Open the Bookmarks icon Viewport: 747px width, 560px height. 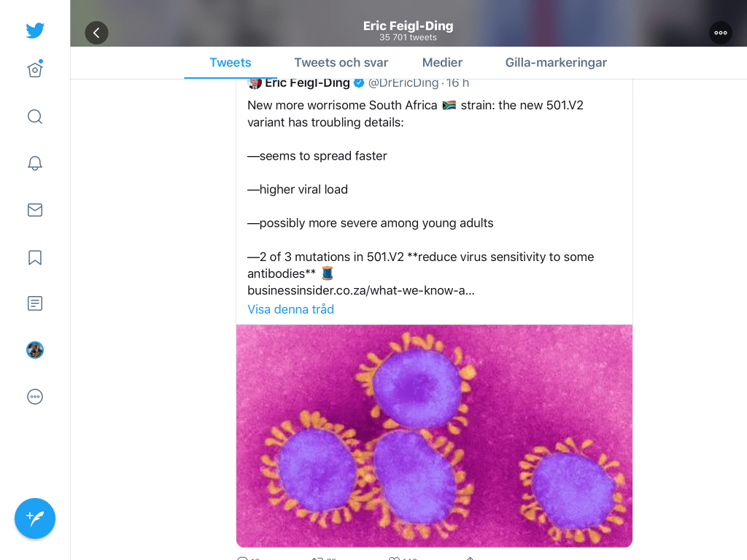click(x=35, y=257)
